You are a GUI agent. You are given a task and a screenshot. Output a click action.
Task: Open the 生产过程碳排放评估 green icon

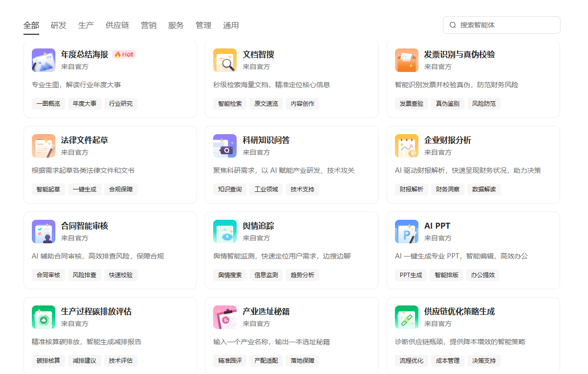(44, 317)
